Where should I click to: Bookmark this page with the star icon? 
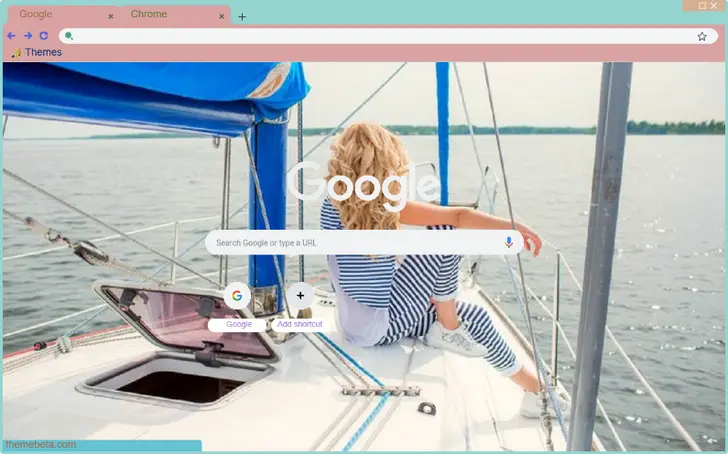[702, 36]
